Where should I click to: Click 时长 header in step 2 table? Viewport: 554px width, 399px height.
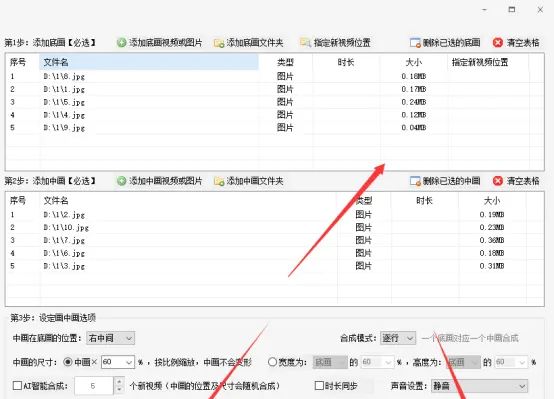(425, 201)
